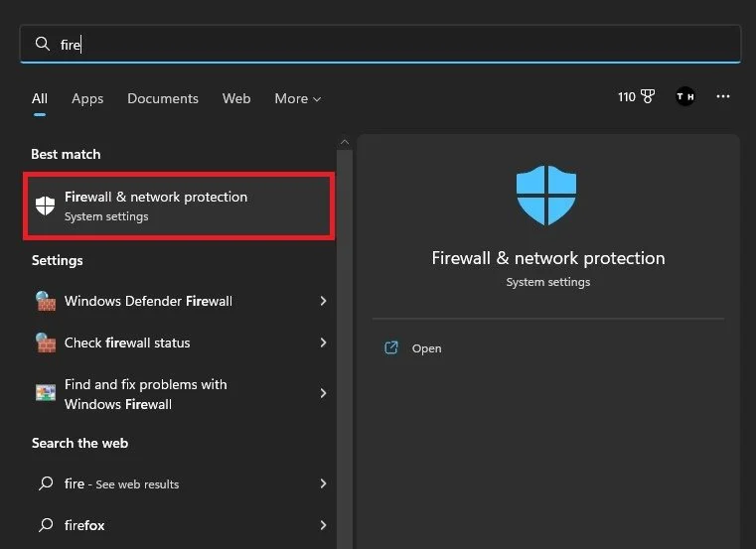Select the 'fire - See web results' suggestion
The image size is (756, 549).
(x=179, y=483)
